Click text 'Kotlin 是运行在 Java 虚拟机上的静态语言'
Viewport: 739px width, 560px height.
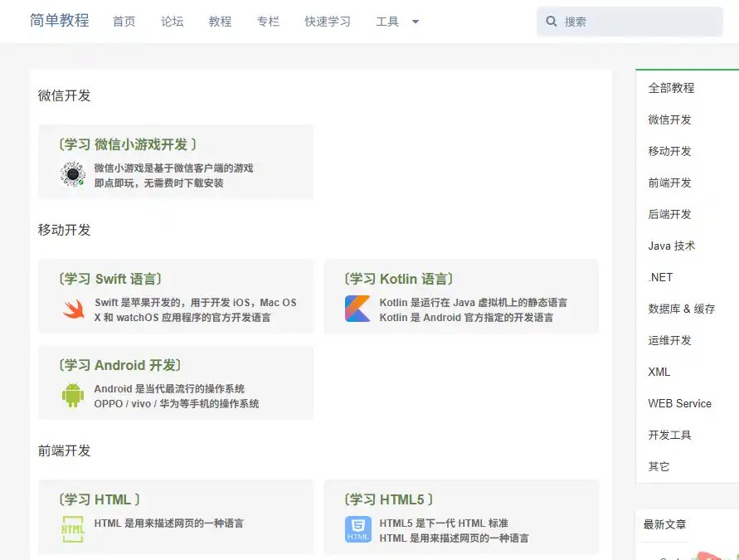474,303
